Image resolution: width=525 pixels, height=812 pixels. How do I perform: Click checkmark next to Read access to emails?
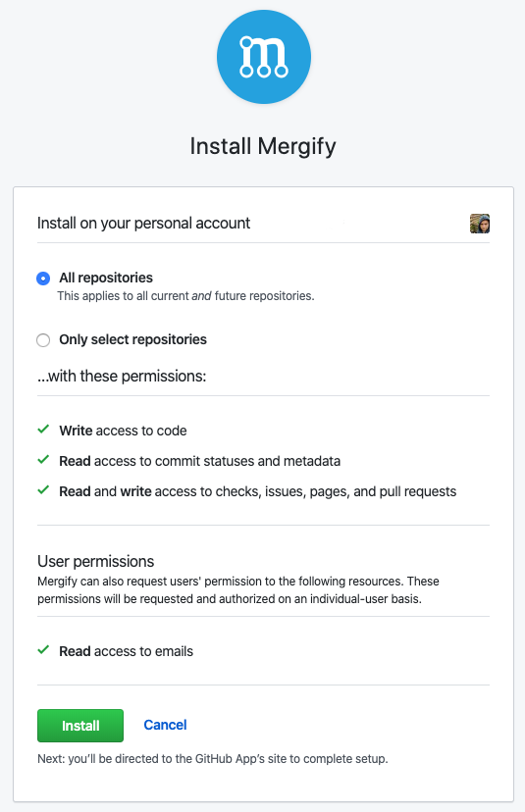click(43, 650)
